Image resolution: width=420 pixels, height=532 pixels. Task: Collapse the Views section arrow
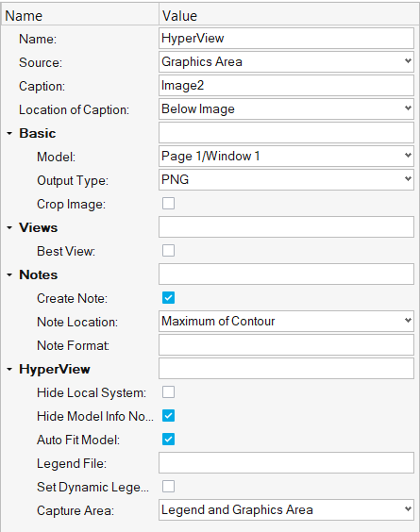(x=9, y=228)
